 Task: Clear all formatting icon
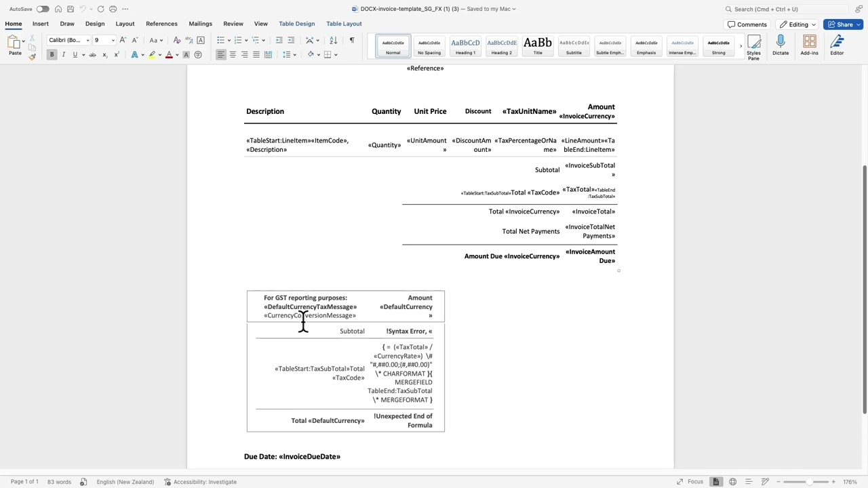(177, 40)
